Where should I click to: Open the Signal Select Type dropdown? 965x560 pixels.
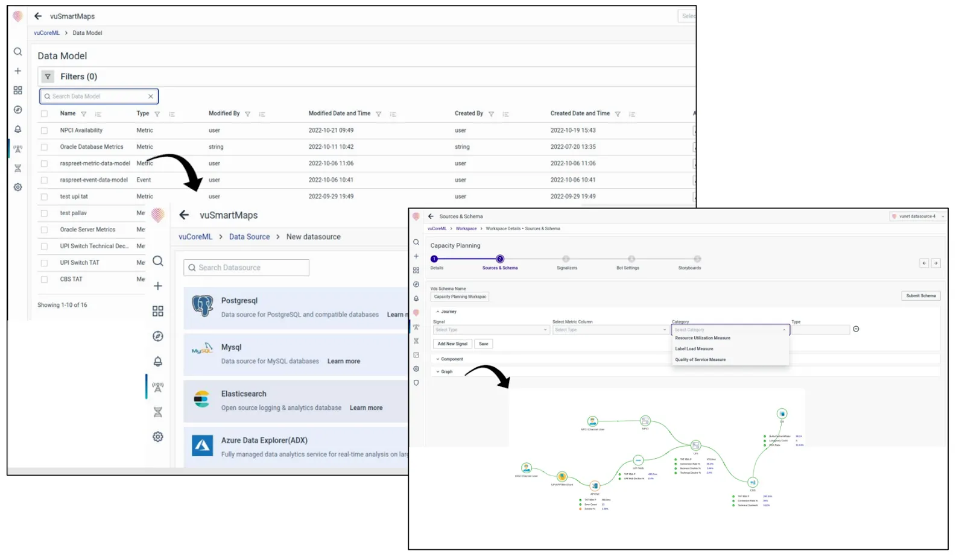[x=491, y=330]
